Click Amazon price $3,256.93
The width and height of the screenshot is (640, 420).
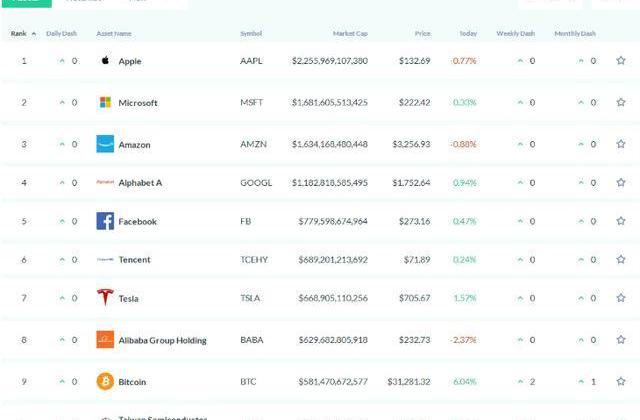pyautogui.click(x=411, y=144)
